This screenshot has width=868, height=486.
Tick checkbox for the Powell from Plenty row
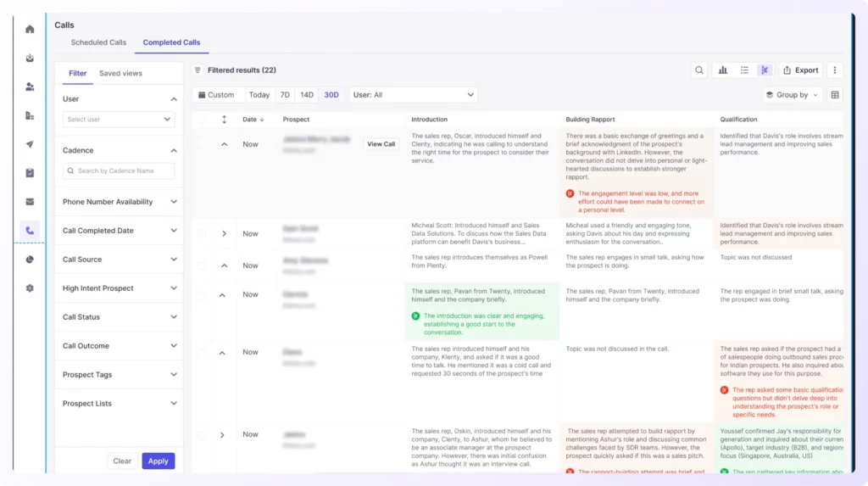[202, 265]
